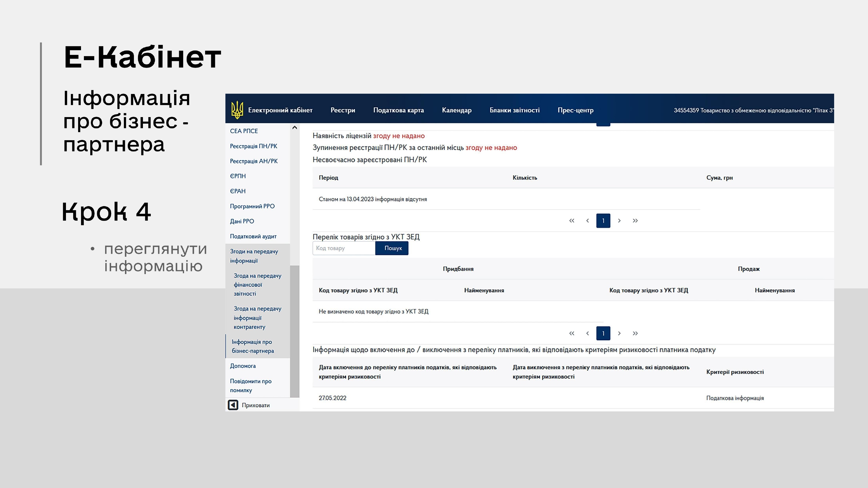The height and width of the screenshot is (488, 868).
Task: Collapse the Згоди на передачу інформації section
Action: pyautogui.click(x=254, y=256)
